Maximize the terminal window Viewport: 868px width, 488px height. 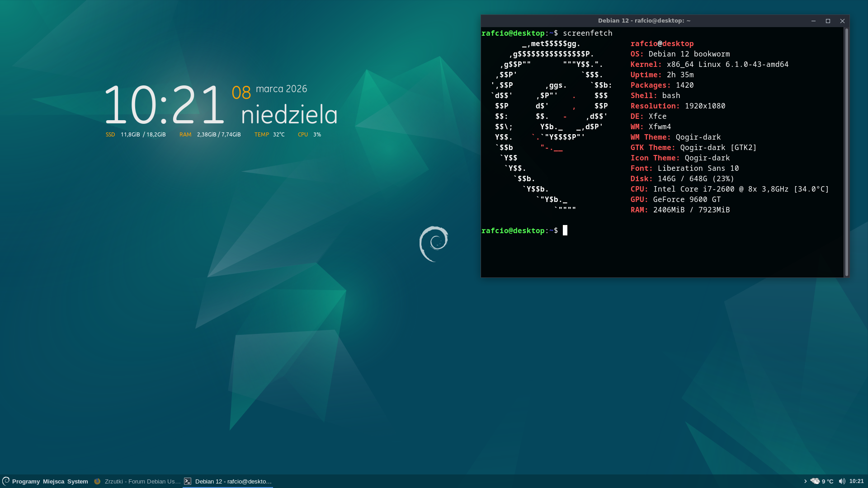[828, 21]
